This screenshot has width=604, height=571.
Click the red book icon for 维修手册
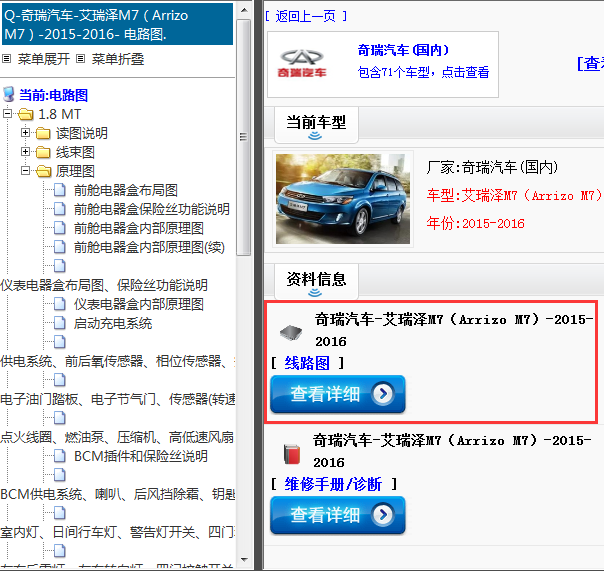click(292, 454)
